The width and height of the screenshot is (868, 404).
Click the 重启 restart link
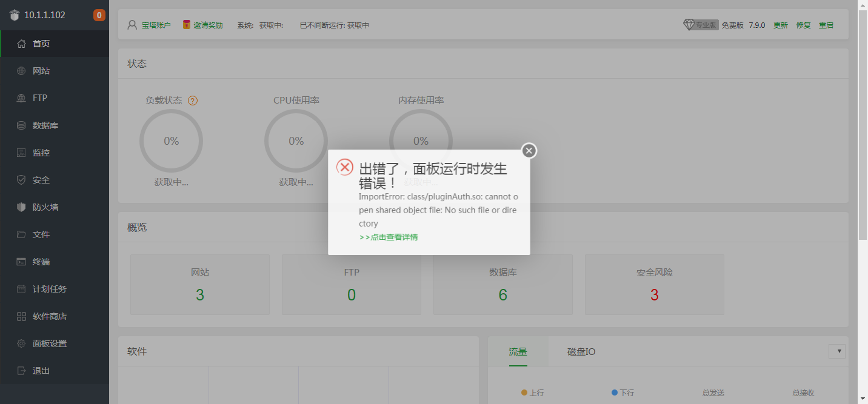(x=826, y=25)
